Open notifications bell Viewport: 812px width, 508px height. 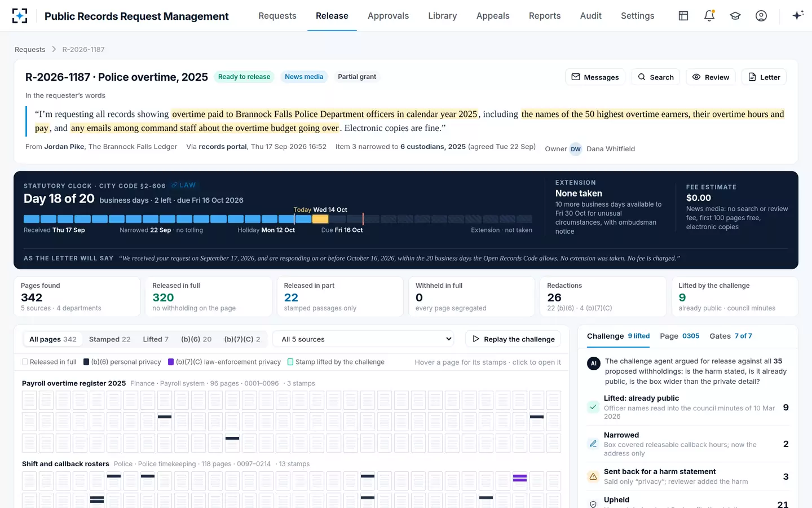709,16
